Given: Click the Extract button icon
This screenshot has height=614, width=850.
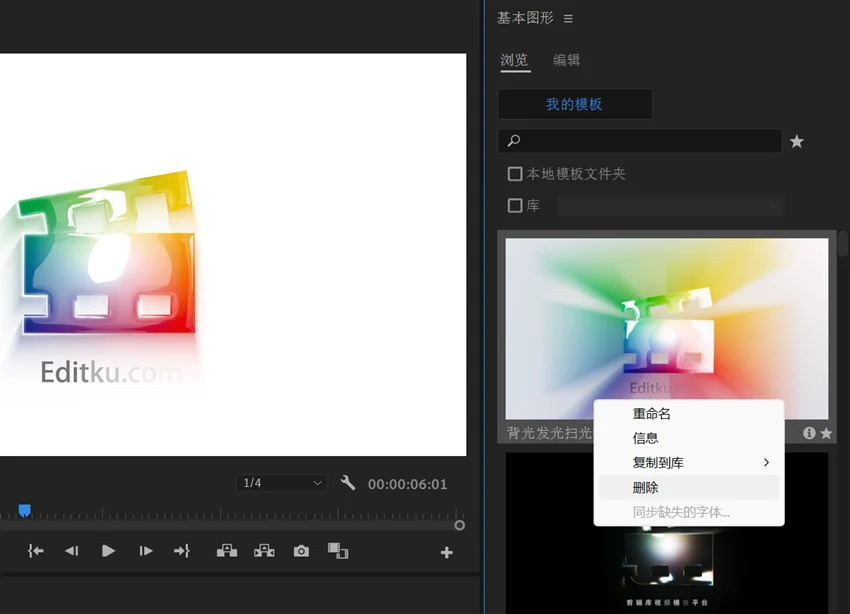Looking at the screenshot, I should [264, 551].
